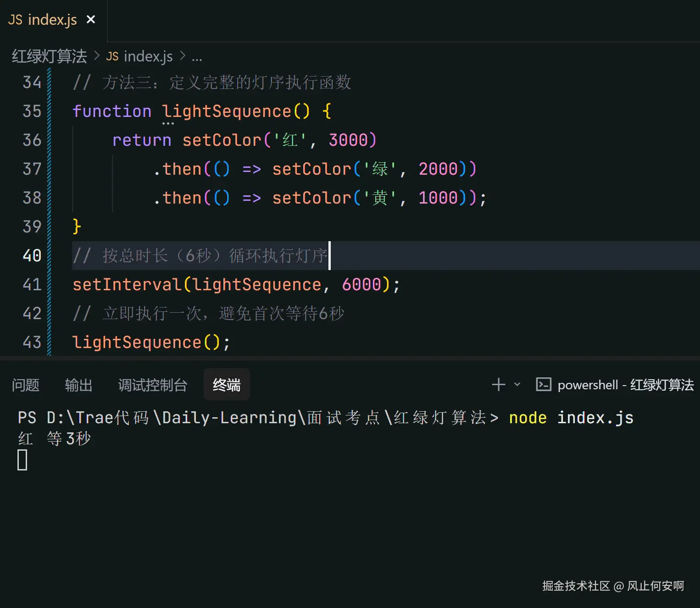Click the '黄' string on line 38
Image resolution: width=700 pixels, height=608 pixels.
[380, 198]
